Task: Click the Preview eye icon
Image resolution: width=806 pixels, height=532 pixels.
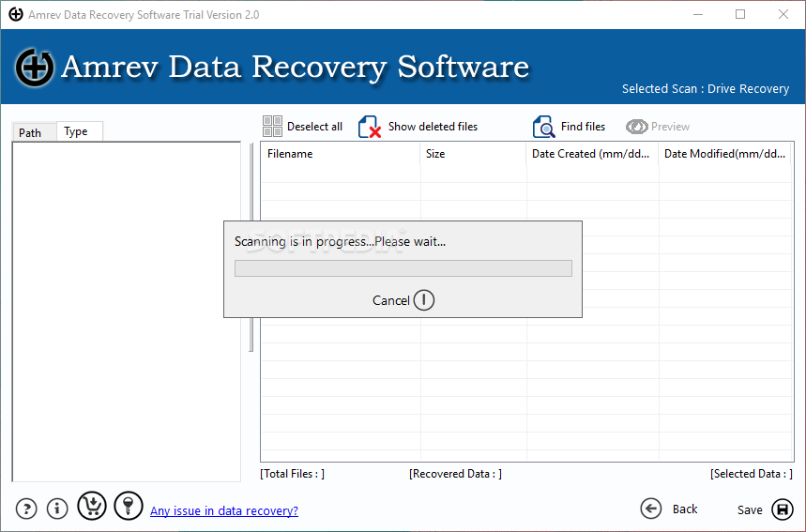Action: click(636, 127)
